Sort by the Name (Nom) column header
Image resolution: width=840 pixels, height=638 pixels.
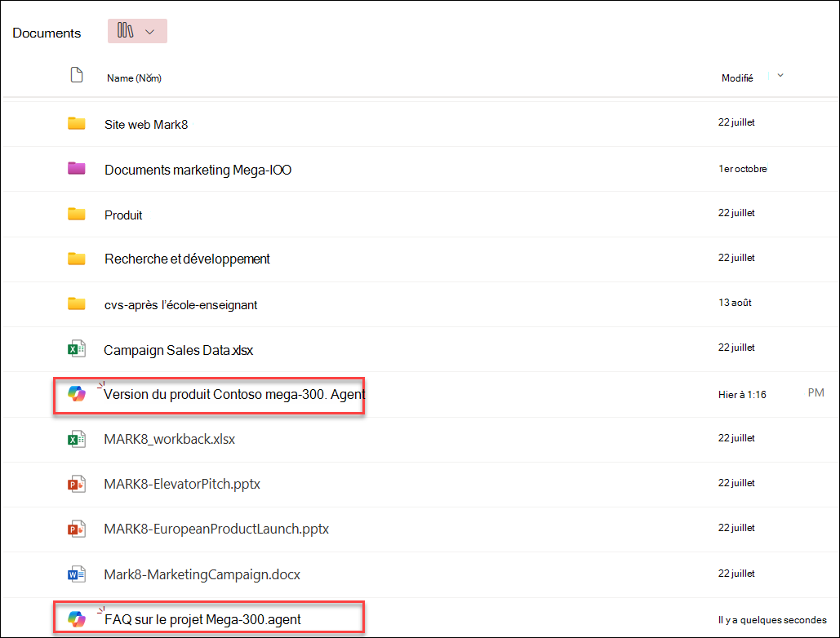[x=134, y=78]
